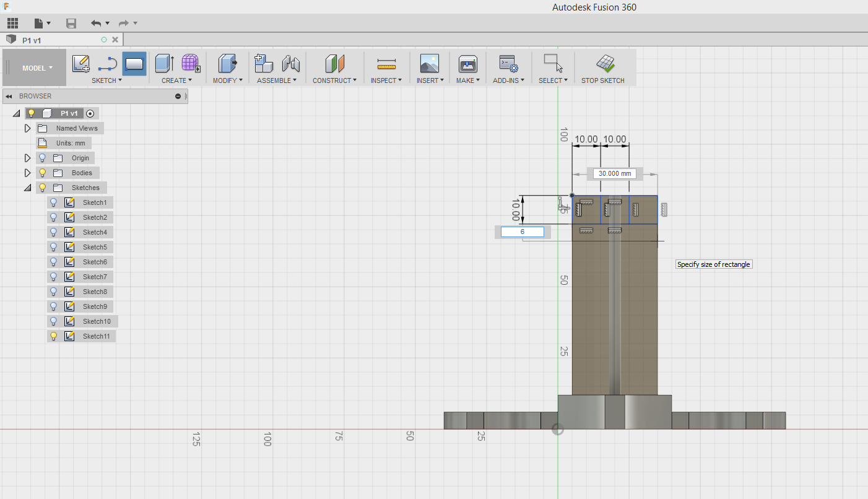Select the P1 v1 document tab

62,40
